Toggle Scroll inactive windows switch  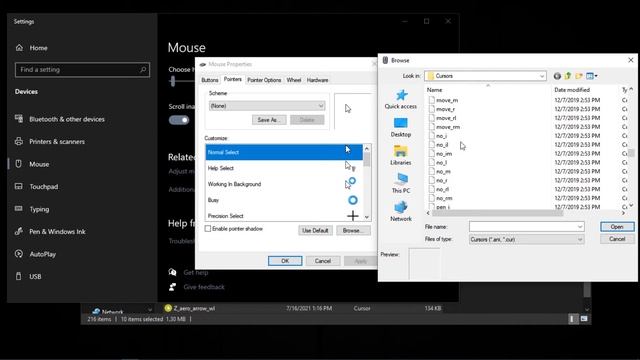pos(179,120)
